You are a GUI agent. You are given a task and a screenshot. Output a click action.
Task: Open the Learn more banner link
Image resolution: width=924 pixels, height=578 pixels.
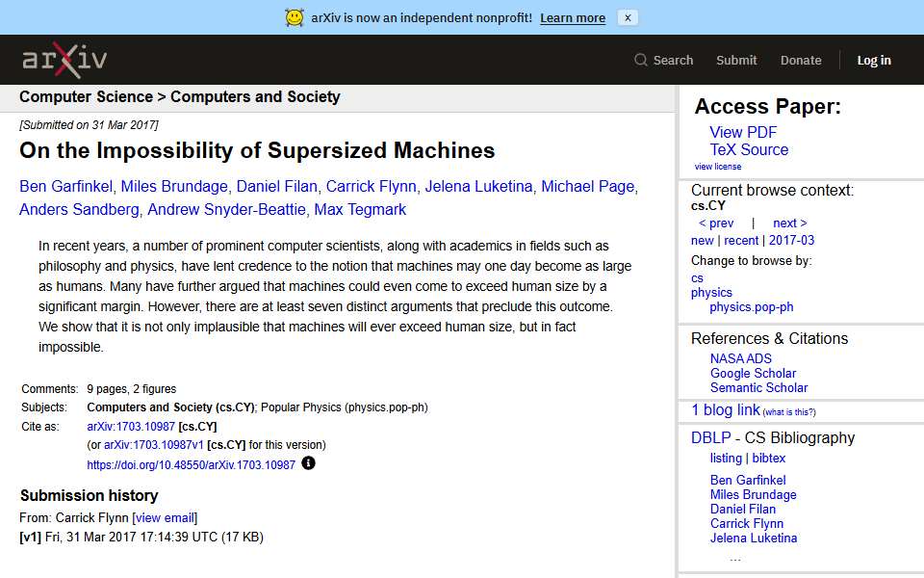click(573, 18)
